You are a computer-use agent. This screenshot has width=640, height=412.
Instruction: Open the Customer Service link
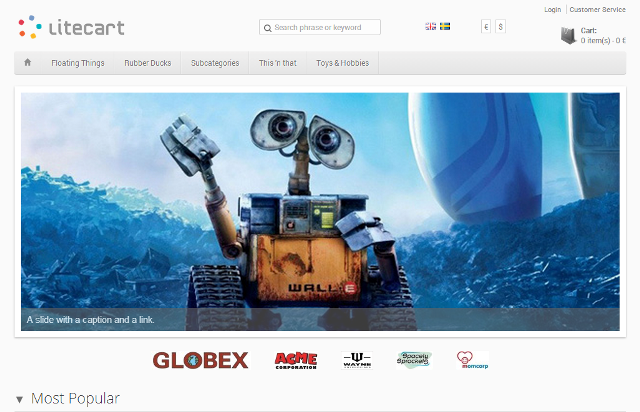coord(598,9)
